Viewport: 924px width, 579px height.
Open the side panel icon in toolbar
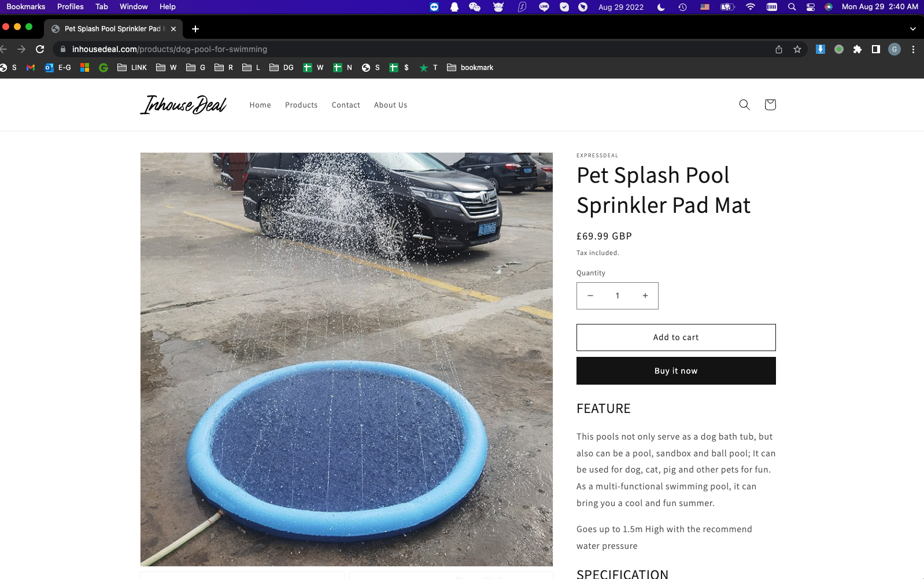[876, 49]
